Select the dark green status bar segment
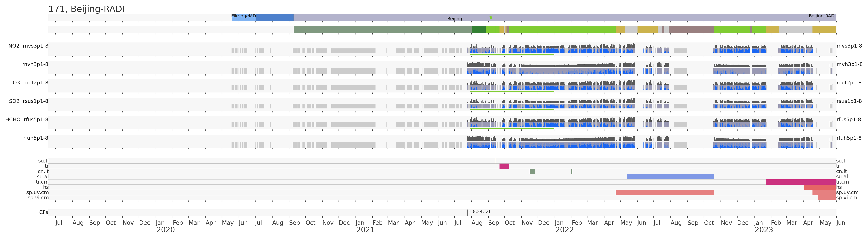Image resolution: width=868 pixels, height=239 pixels. pyautogui.click(x=478, y=30)
